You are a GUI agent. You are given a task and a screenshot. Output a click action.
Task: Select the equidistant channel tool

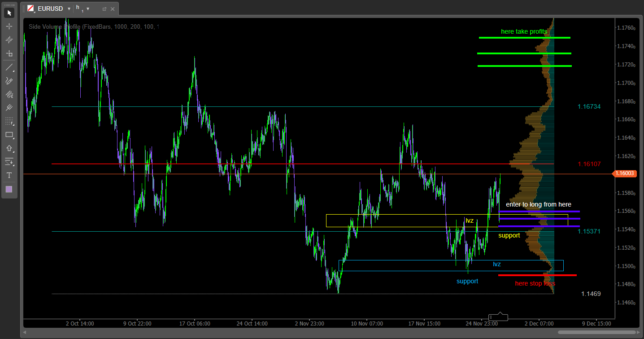[9, 94]
